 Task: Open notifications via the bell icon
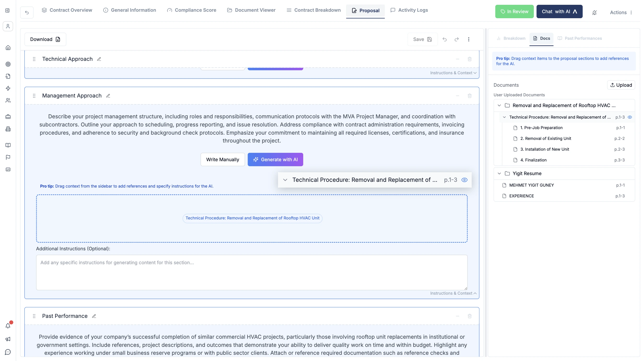[8, 326]
